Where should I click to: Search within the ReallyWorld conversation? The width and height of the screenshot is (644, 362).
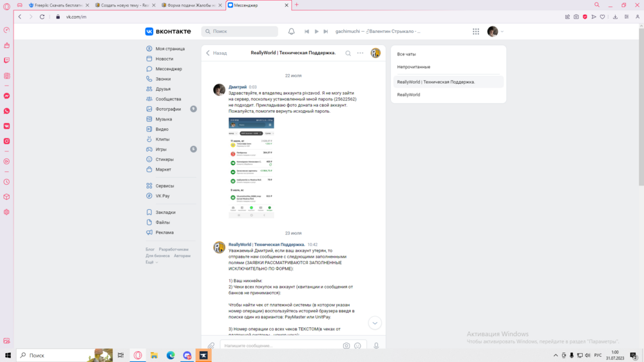pos(348,53)
